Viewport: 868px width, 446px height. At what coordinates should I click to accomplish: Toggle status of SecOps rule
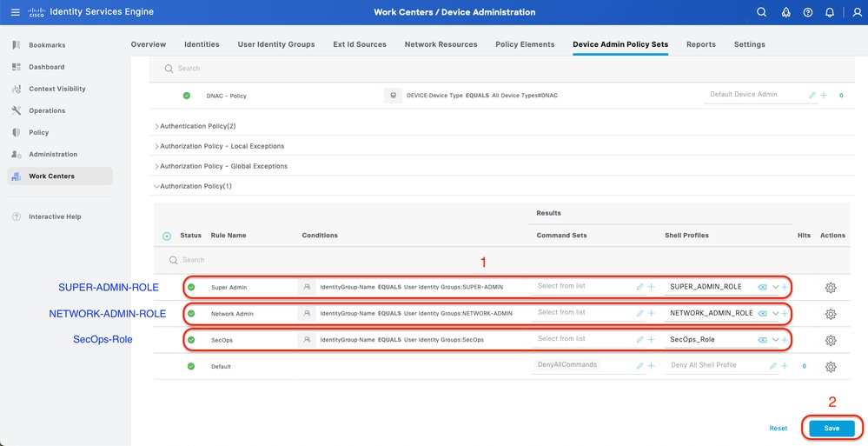[x=191, y=340]
